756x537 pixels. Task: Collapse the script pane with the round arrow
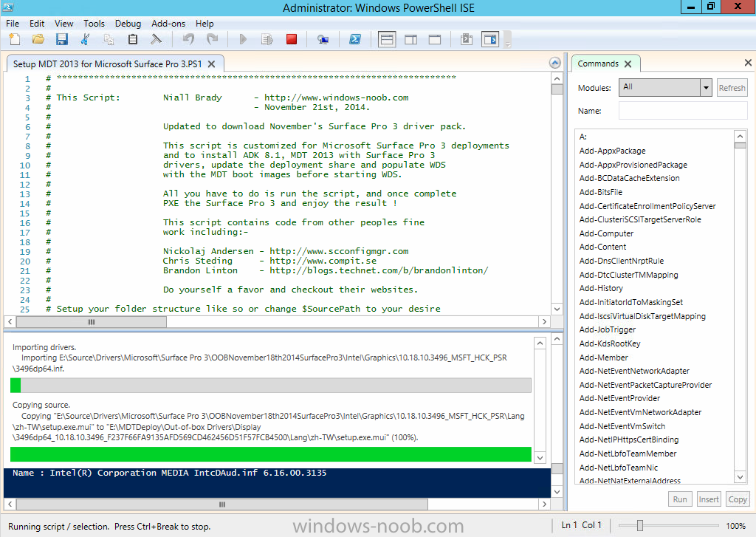555,63
